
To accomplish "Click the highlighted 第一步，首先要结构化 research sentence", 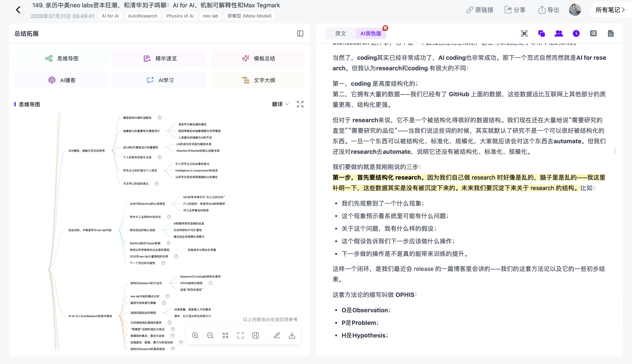I will pyautogui.click(x=469, y=183).
